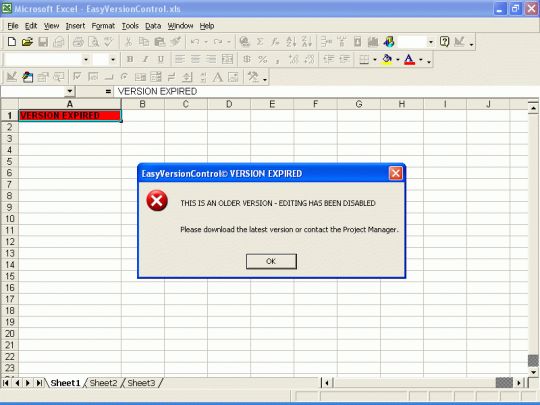Open the Tools menu
The width and height of the screenshot is (540, 405).
coord(130,26)
